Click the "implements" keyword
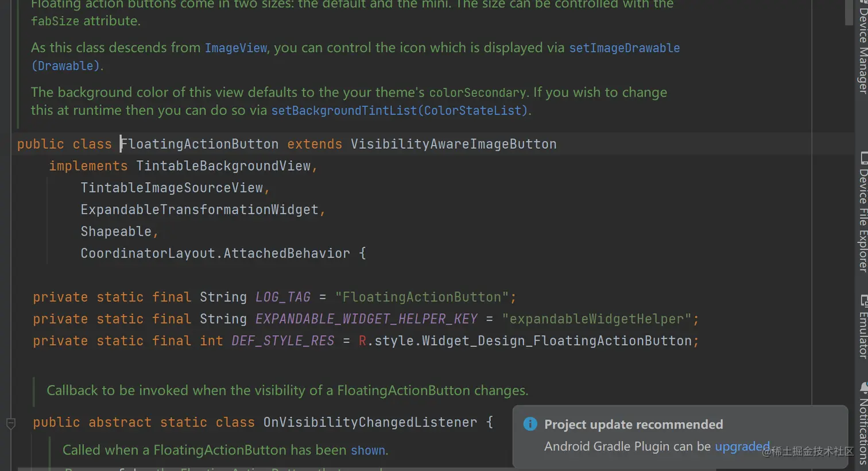Screen dimensions: 868x471 [x=88, y=166]
